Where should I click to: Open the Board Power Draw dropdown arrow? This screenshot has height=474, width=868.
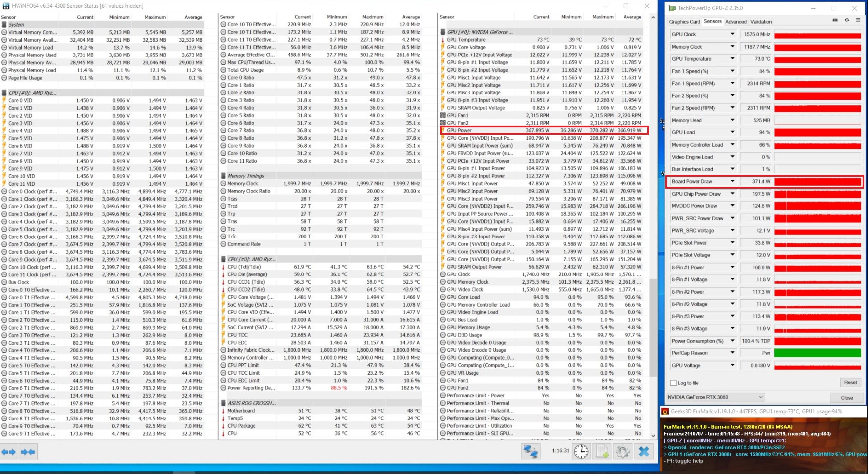[732, 181]
